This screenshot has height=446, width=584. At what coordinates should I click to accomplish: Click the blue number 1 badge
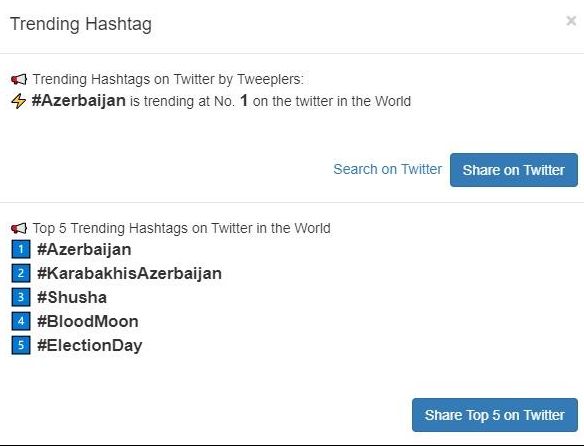coord(21,249)
